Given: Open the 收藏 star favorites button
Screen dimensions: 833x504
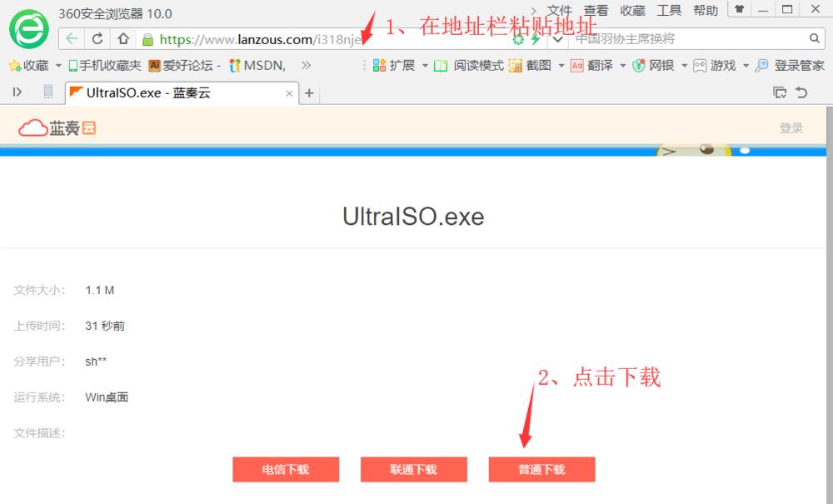Looking at the screenshot, I should (x=29, y=65).
